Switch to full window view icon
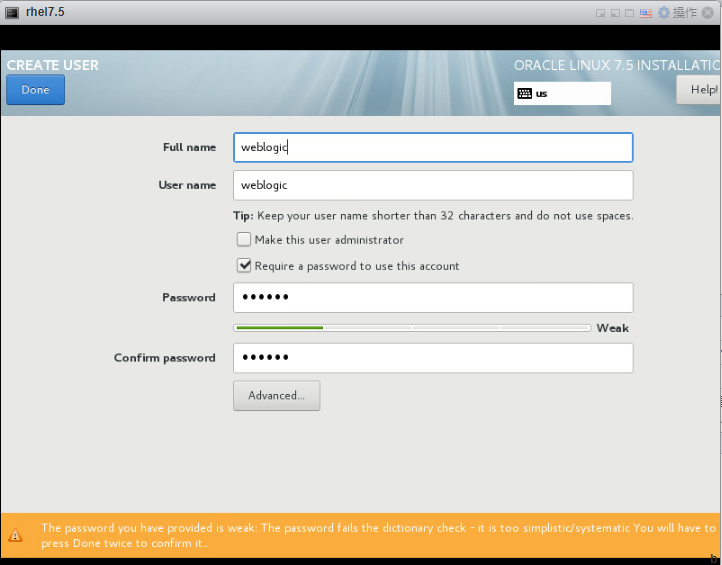The height and width of the screenshot is (565, 722). [x=629, y=13]
